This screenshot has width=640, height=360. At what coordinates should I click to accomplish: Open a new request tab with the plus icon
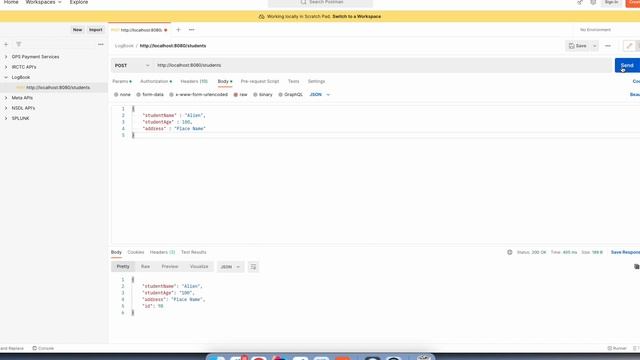coord(178,30)
